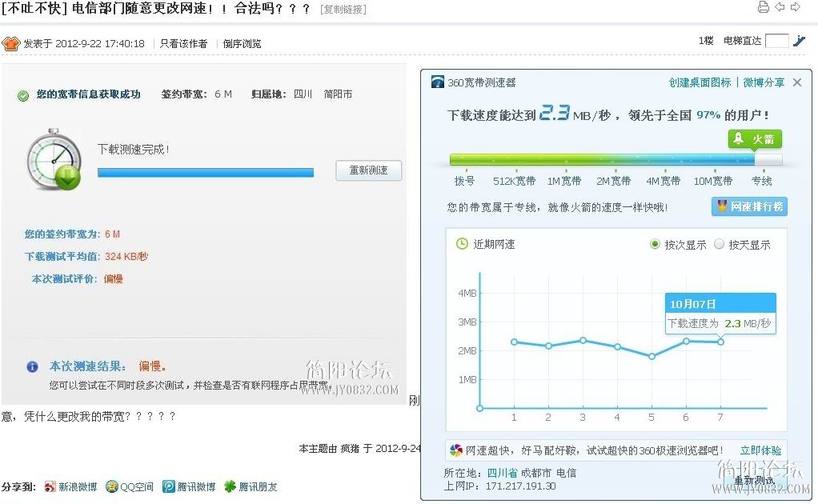Click 微博分享 link
818x504 pixels.
click(764, 82)
